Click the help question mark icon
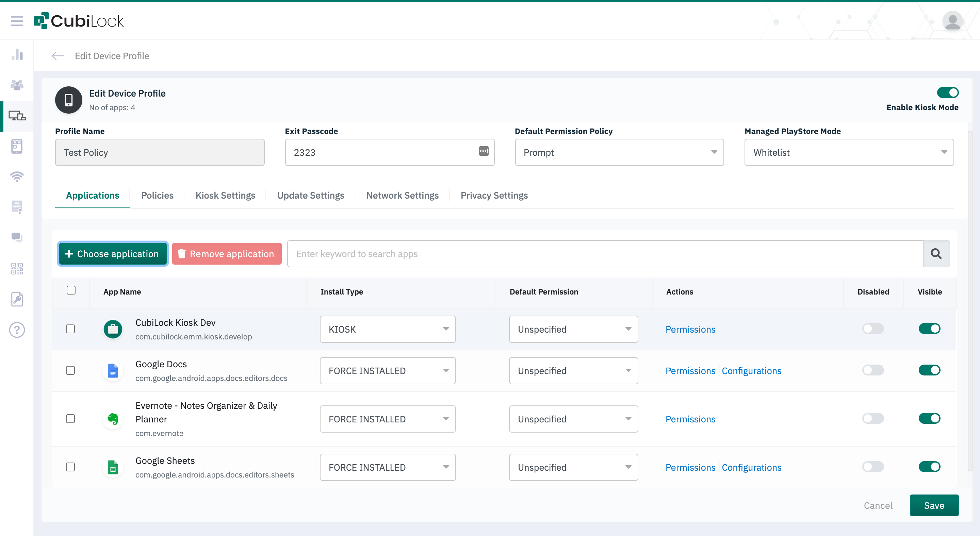Viewport: 980px width, 536px height. [17, 330]
